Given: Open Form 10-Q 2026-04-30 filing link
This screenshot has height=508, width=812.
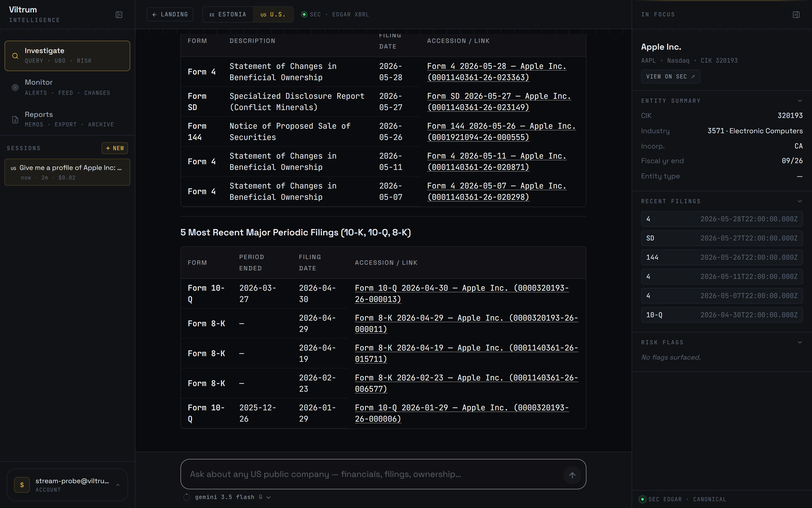Looking at the screenshot, I should [x=462, y=294].
